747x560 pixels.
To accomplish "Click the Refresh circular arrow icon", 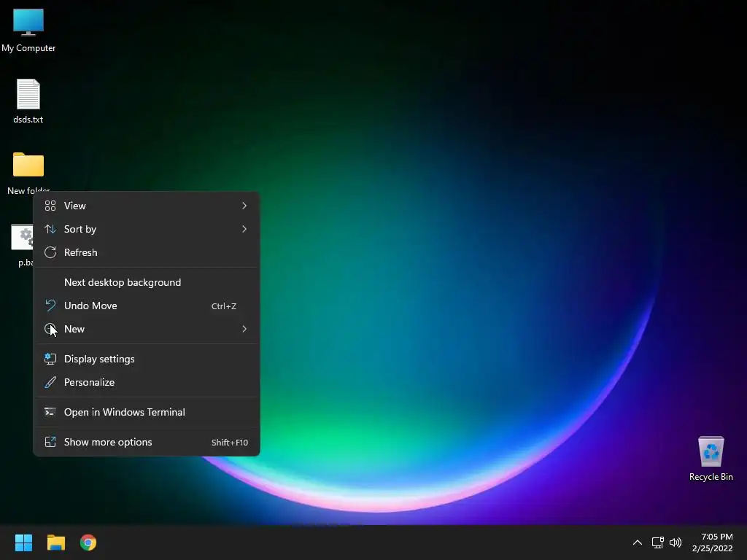I will pyautogui.click(x=50, y=252).
